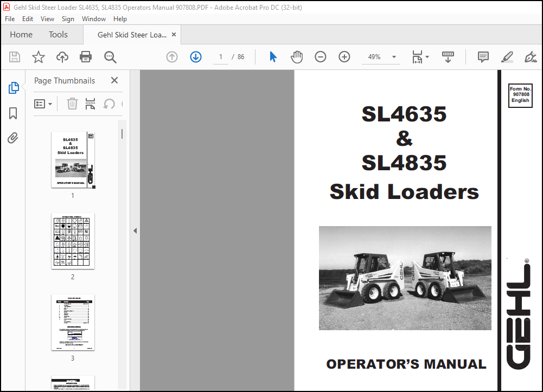Add document to starred favorites

click(x=39, y=57)
